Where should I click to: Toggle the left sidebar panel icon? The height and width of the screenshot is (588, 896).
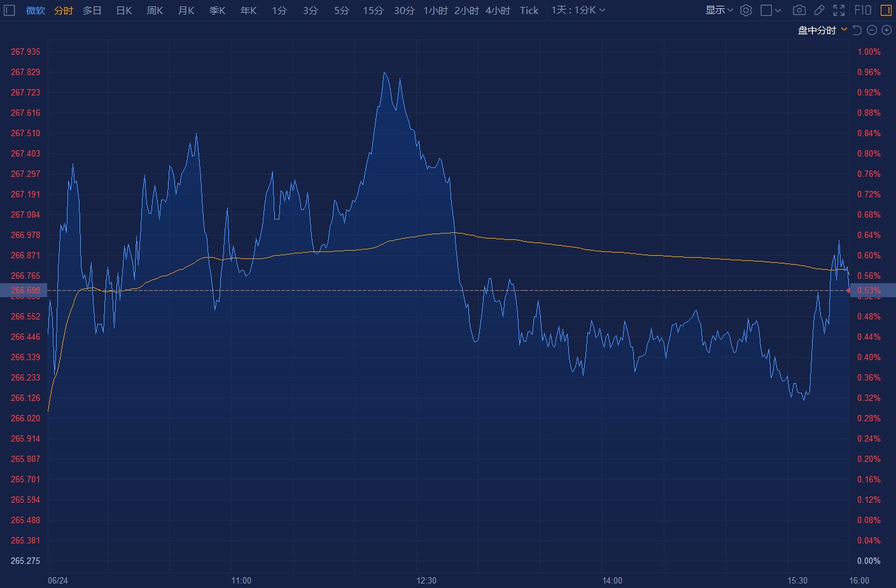pyautogui.click(x=10, y=10)
